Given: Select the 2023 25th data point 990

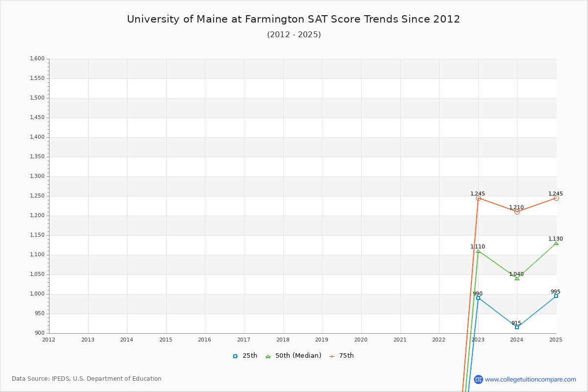Looking at the screenshot, I should 478,298.
